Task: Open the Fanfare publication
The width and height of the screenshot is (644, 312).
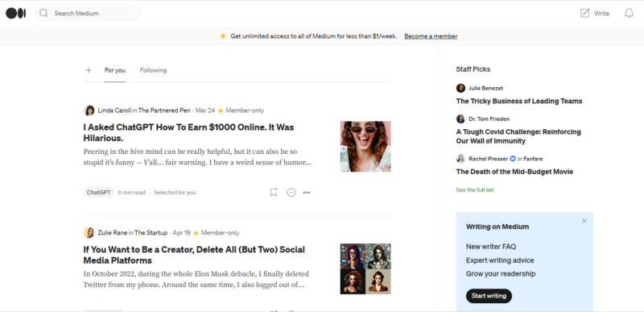Action: click(533, 159)
